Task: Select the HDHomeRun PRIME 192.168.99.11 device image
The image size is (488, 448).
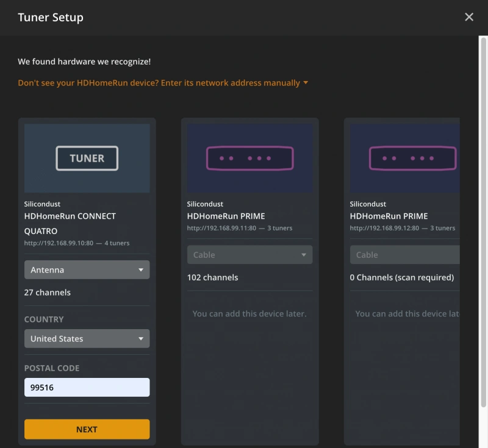Action: [249, 158]
